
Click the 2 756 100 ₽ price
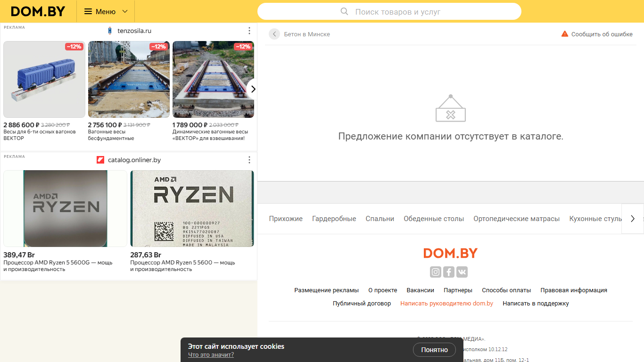[x=105, y=125]
